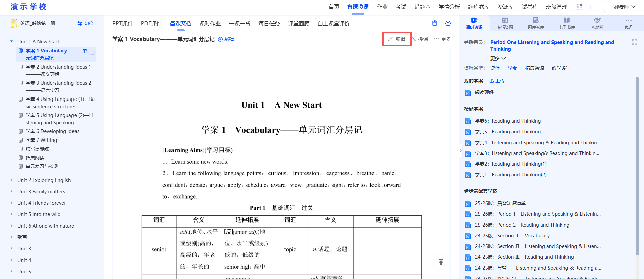644x279 pixels.
Task: Open Period One Listening and Speaking link
Action: [552, 46]
